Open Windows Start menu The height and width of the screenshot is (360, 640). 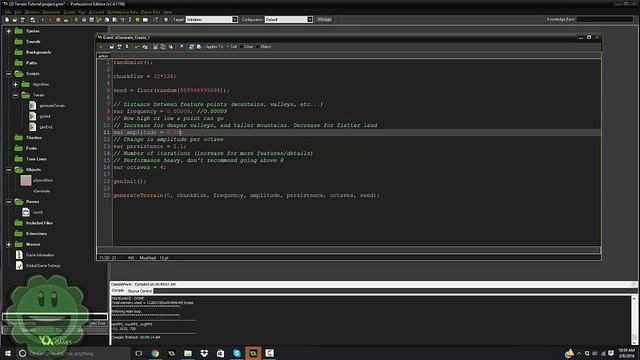tap(8, 353)
